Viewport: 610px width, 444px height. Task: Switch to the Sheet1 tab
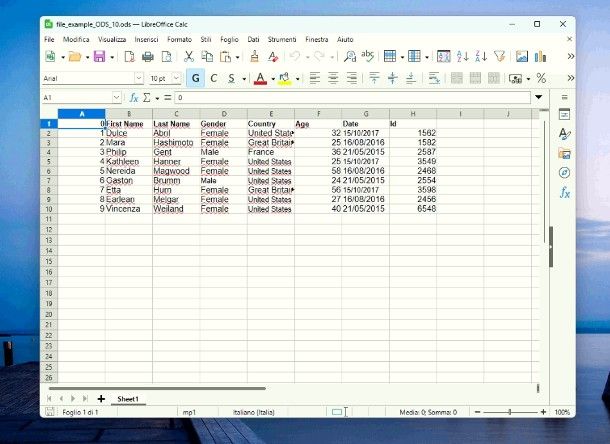pos(128,399)
